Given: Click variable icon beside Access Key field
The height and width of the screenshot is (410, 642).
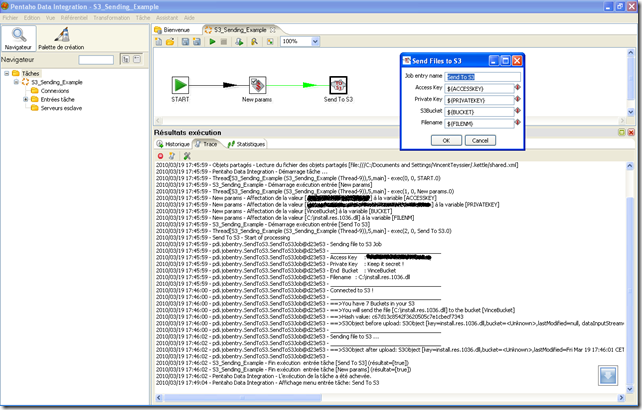Looking at the screenshot, I should [x=518, y=87].
